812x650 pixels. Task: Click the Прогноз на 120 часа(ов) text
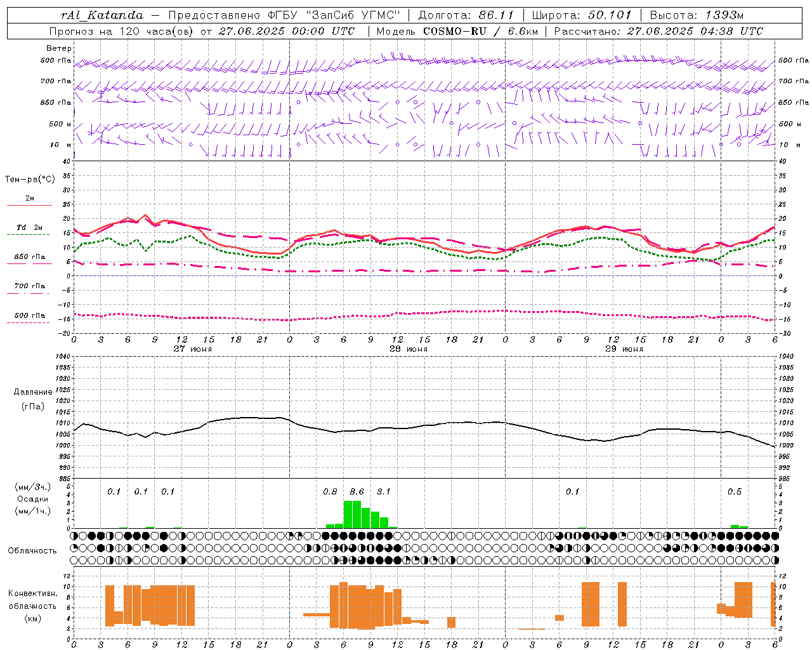[121, 31]
